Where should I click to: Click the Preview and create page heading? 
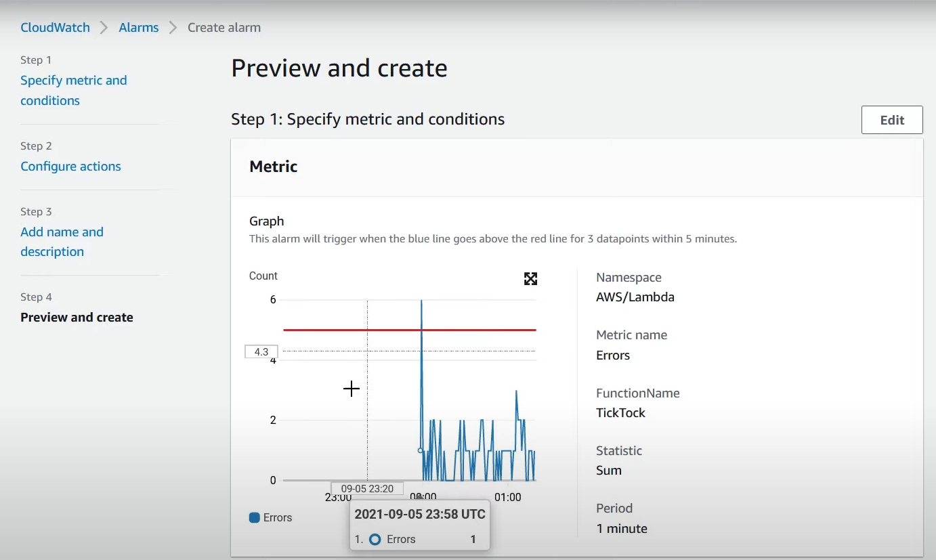tap(339, 68)
